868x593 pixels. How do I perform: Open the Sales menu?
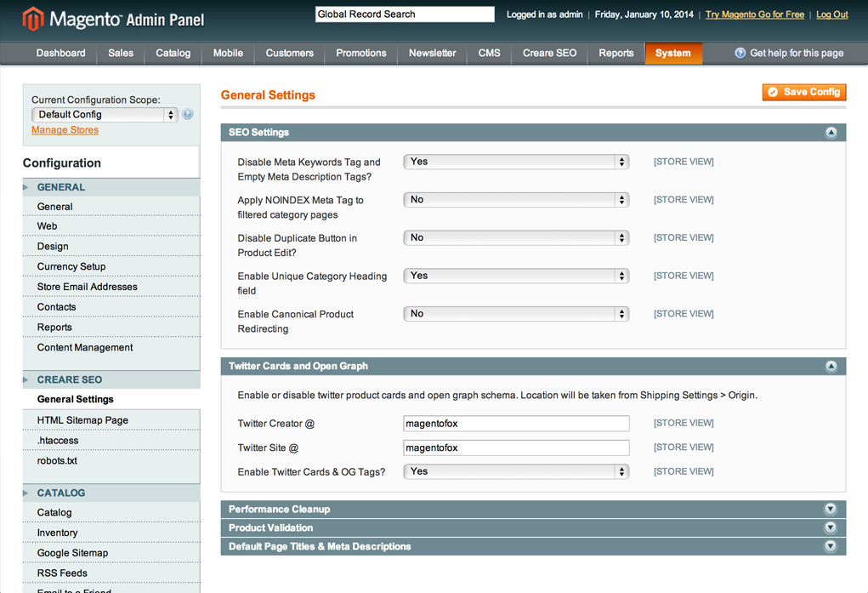[x=121, y=54]
